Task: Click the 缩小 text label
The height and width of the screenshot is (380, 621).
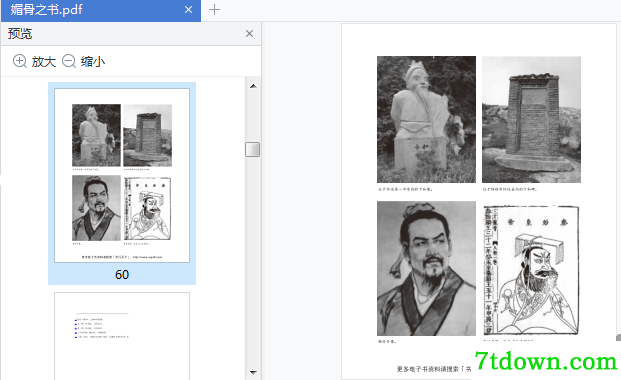Action: [93, 61]
